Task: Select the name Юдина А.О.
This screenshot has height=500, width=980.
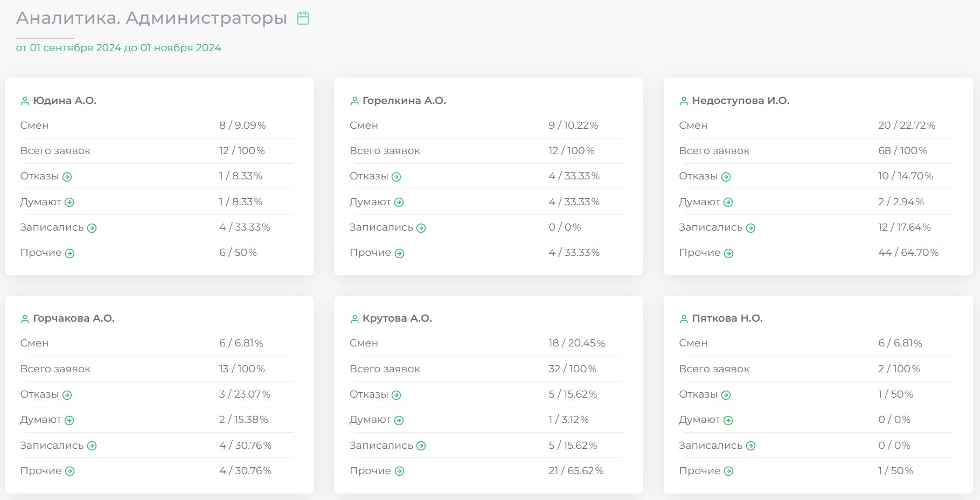Action: coord(65,101)
